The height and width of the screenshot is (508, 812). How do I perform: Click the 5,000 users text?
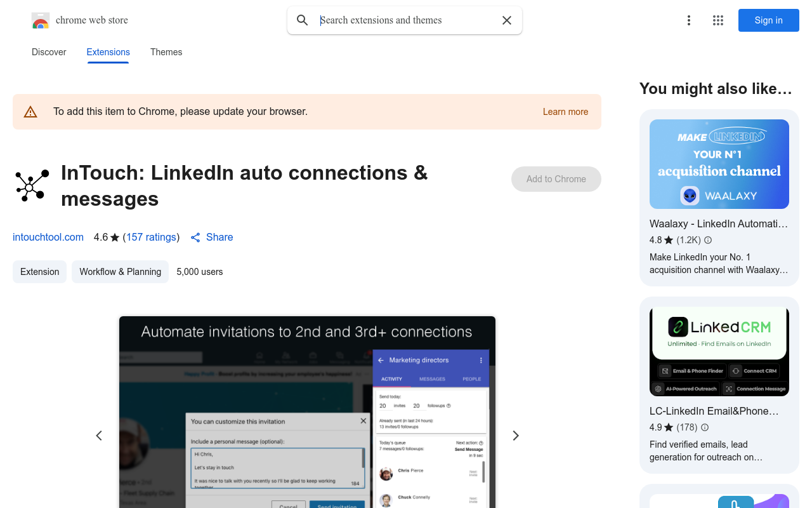(200, 272)
